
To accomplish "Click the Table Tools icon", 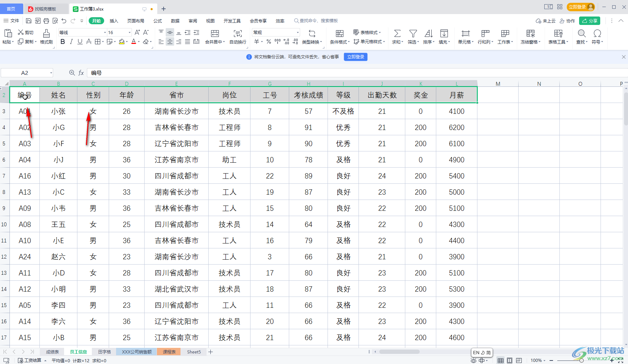I will tap(558, 33).
